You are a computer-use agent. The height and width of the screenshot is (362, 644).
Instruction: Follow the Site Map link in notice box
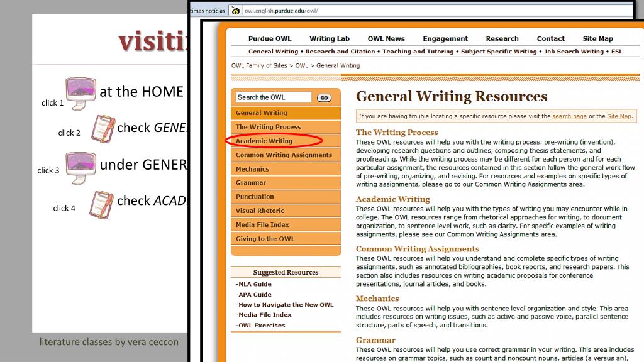point(619,116)
